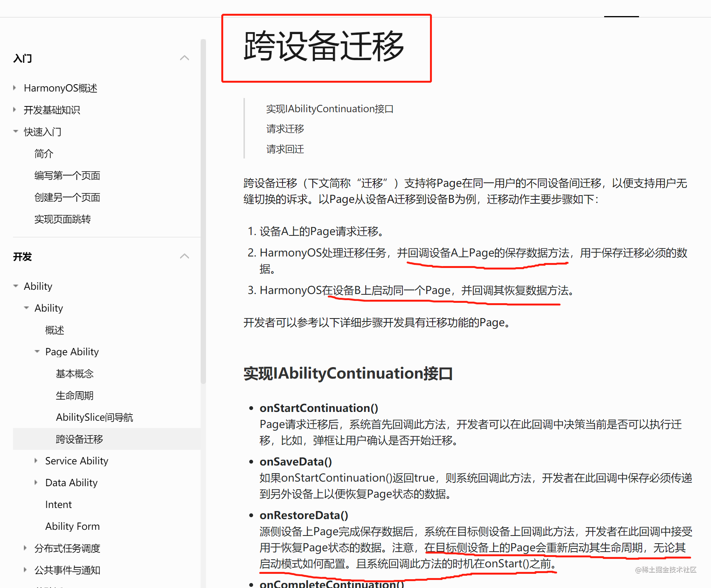Image resolution: width=711 pixels, height=588 pixels.
Task: Open the AbilitySlice间导航 sidebar item
Action: 95,417
